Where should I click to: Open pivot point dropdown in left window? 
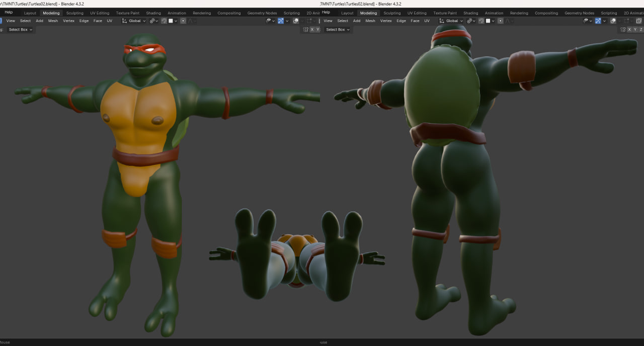click(x=154, y=21)
